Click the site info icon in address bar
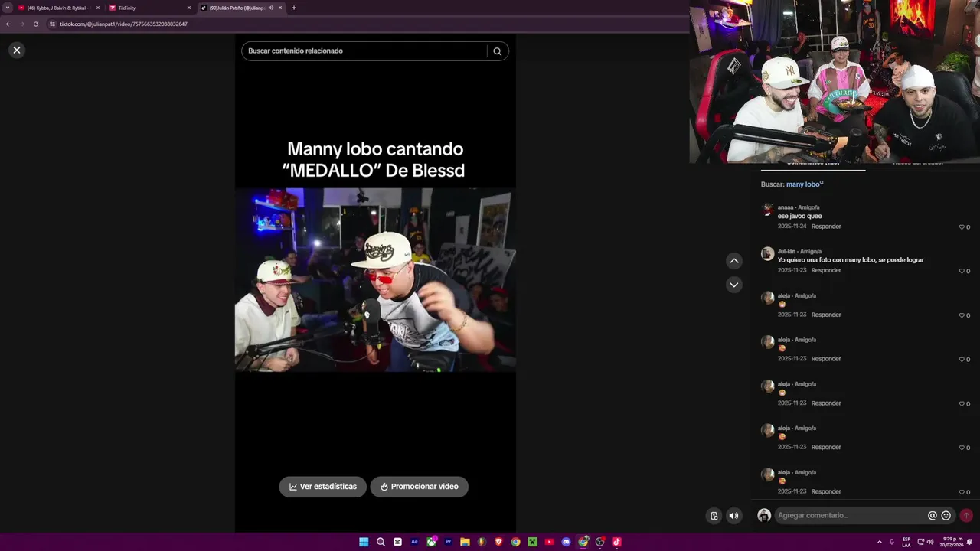Viewport: 980px width, 551px height. (x=52, y=24)
